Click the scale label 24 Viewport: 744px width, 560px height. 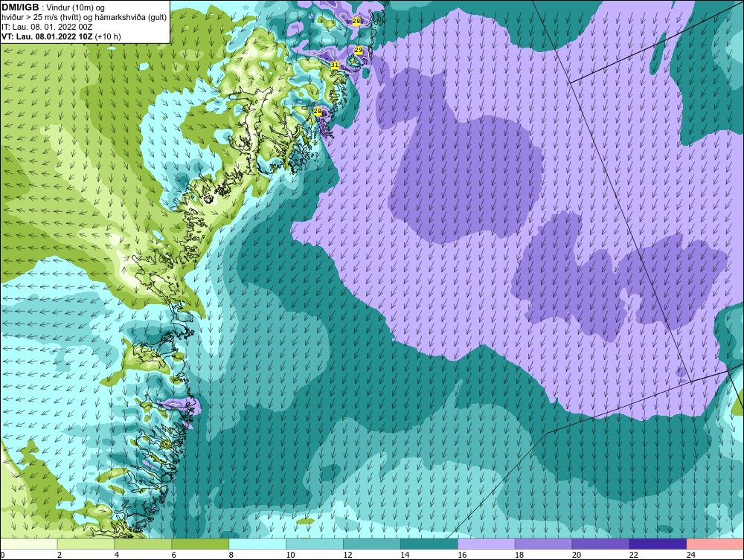(x=691, y=555)
